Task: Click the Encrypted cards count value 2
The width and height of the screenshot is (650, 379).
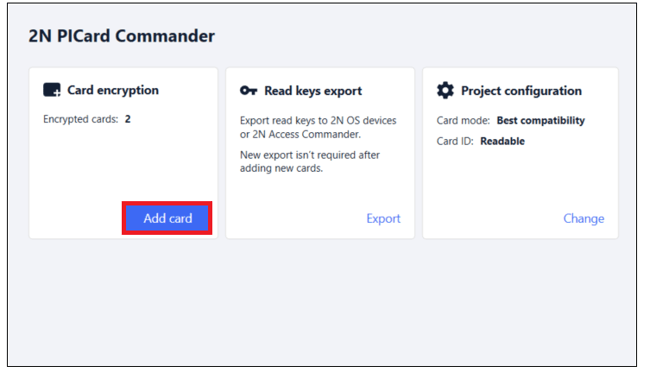Action: coord(128,119)
